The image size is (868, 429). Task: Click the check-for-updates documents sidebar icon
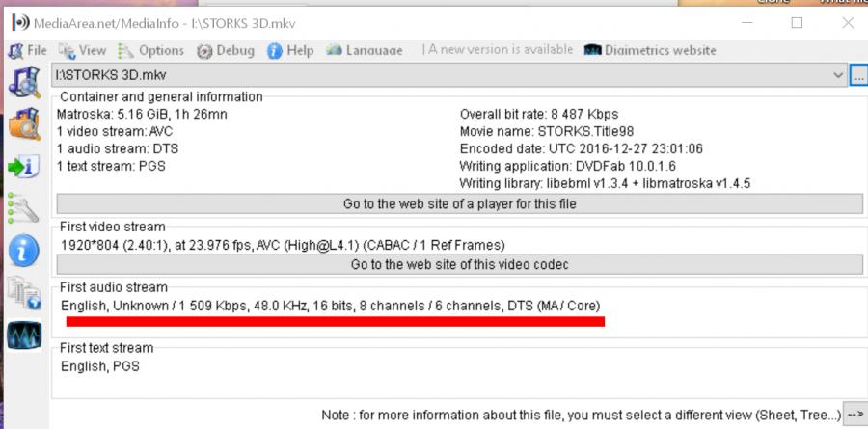[24, 293]
